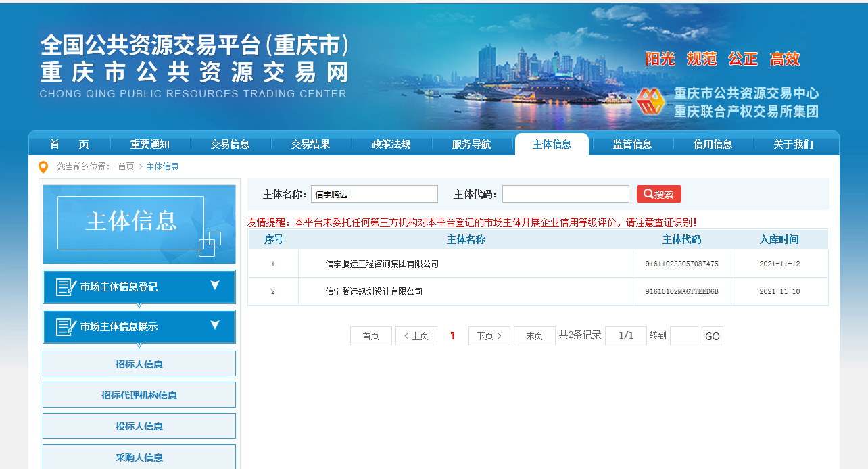Select 招标人信息 in the sidebar
The height and width of the screenshot is (469, 868).
pyautogui.click(x=139, y=364)
